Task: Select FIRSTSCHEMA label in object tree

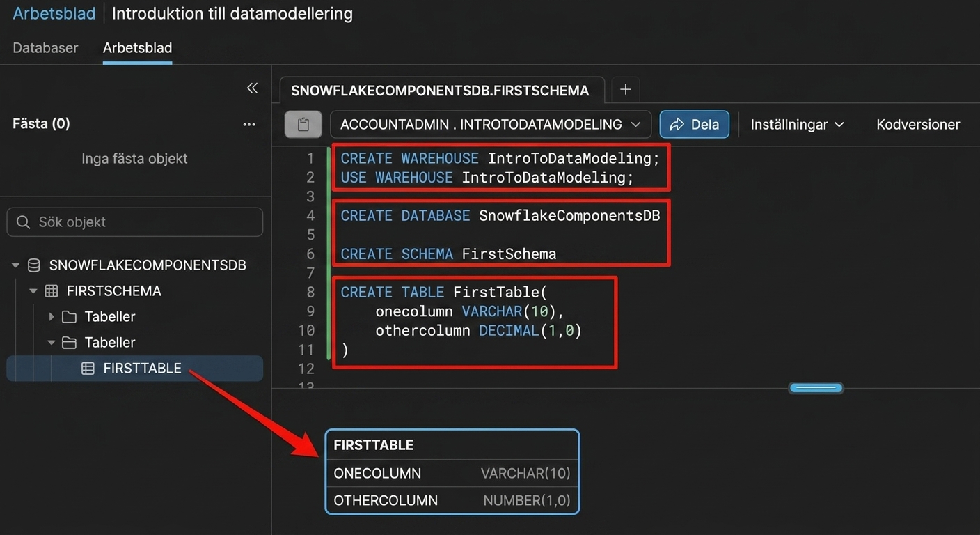Action: pos(114,291)
